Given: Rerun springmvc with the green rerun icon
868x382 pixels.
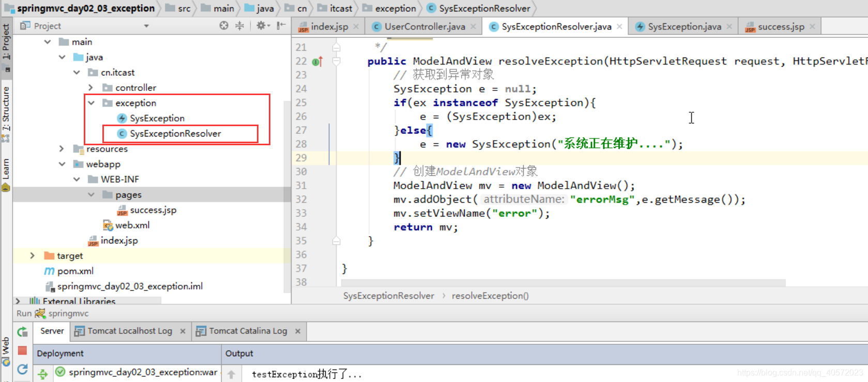Looking at the screenshot, I should pyautogui.click(x=22, y=332).
